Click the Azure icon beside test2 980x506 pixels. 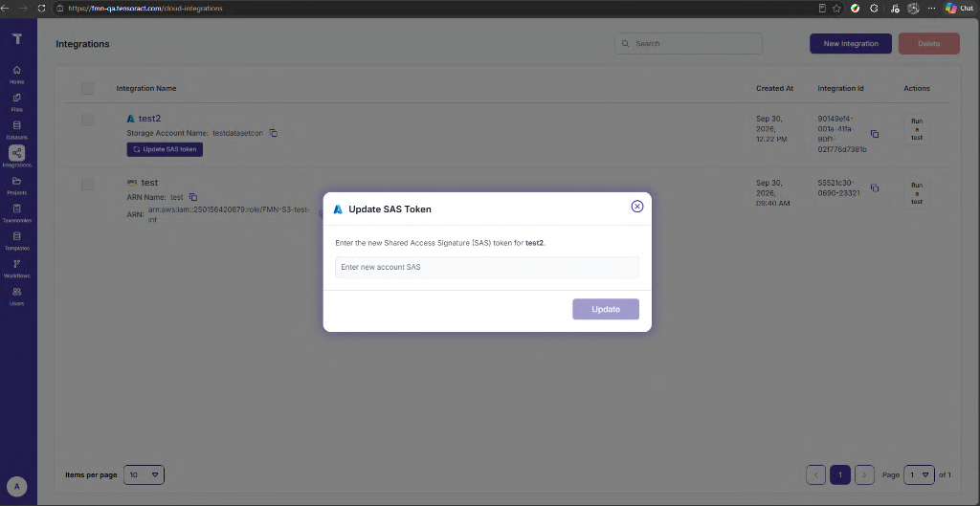click(130, 118)
